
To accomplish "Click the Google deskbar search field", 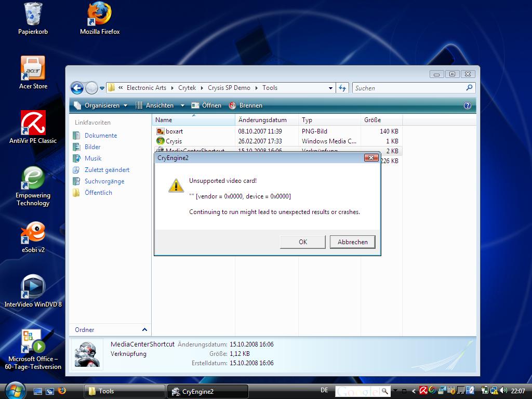I will tap(357, 391).
